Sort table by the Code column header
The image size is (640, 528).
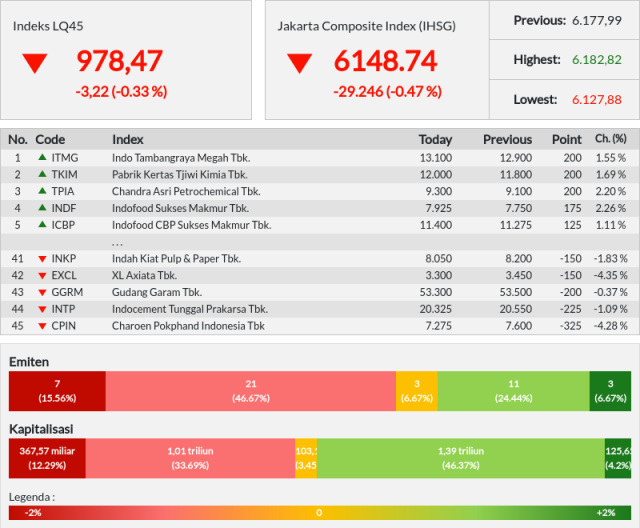(50, 139)
